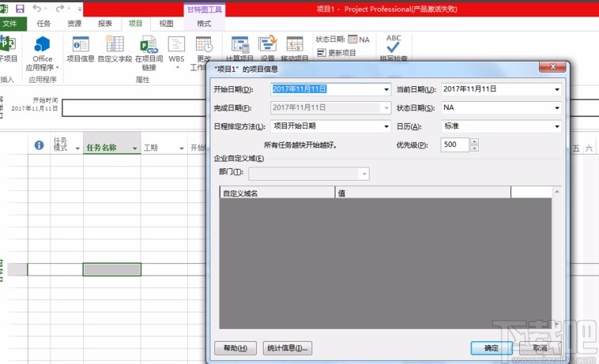Open the 文件 menu tab
The height and width of the screenshot is (364, 599).
pos(10,24)
